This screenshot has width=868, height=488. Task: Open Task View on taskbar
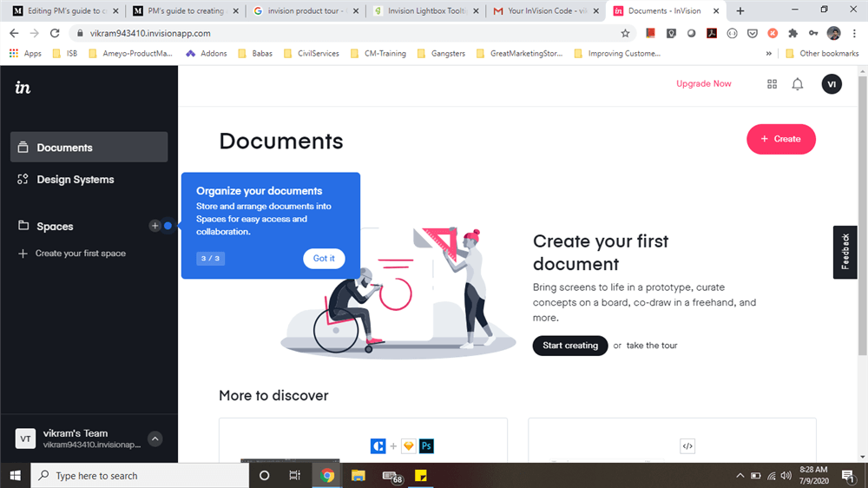pyautogui.click(x=294, y=475)
